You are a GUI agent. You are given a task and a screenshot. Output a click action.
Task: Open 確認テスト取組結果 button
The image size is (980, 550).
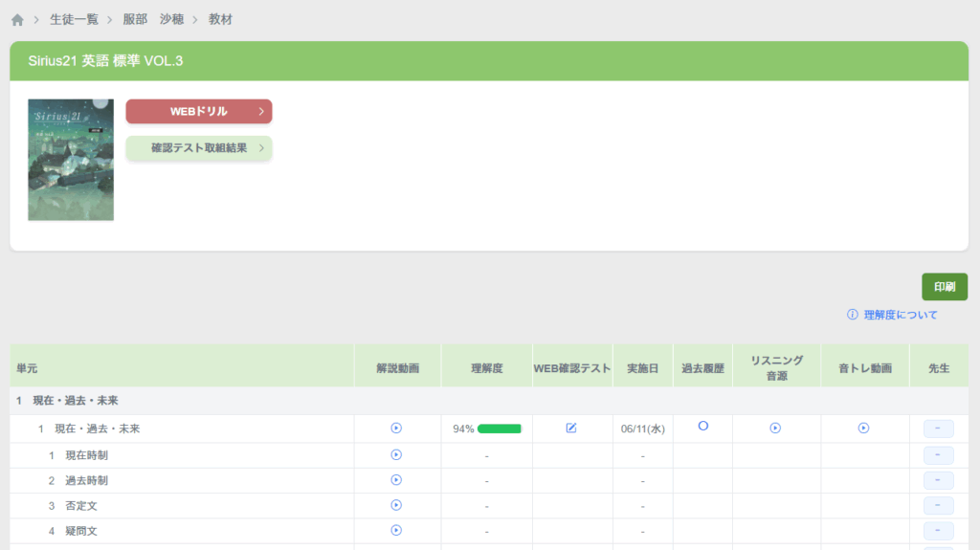point(199,148)
